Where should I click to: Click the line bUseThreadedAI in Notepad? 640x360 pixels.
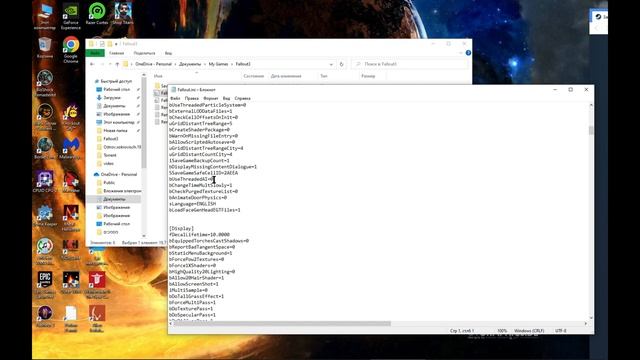(x=191, y=179)
